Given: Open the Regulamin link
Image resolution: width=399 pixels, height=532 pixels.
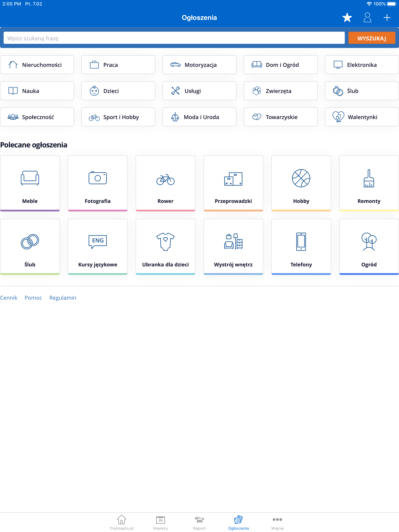Looking at the screenshot, I should 63,298.
